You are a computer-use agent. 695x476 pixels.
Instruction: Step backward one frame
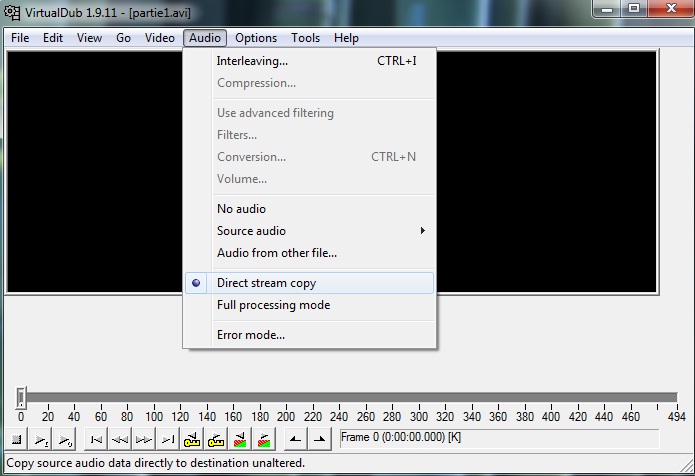[120, 439]
